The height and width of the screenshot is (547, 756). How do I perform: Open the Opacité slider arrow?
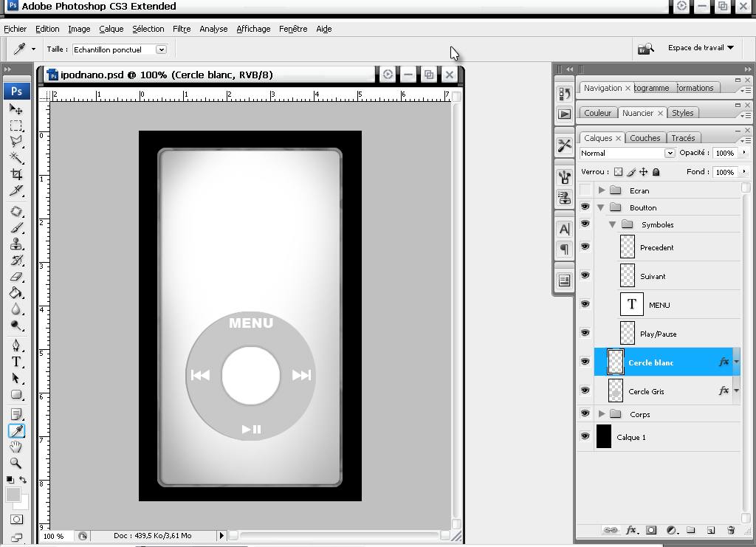[x=744, y=152]
